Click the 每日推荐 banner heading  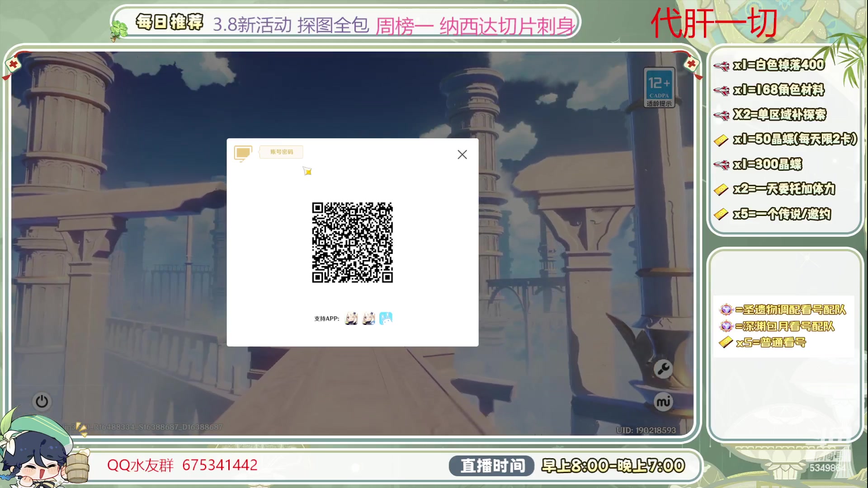[170, 22]
